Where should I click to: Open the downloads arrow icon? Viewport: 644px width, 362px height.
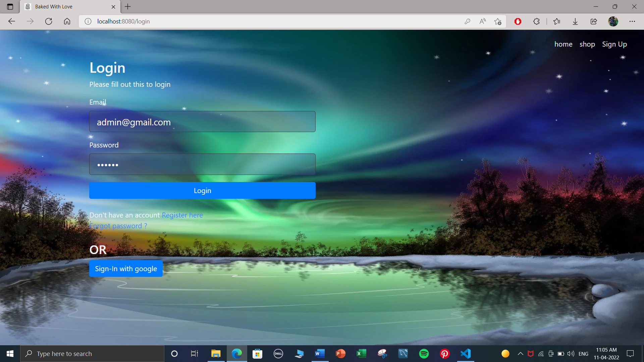pyautogui.click(x=575, y=21)
